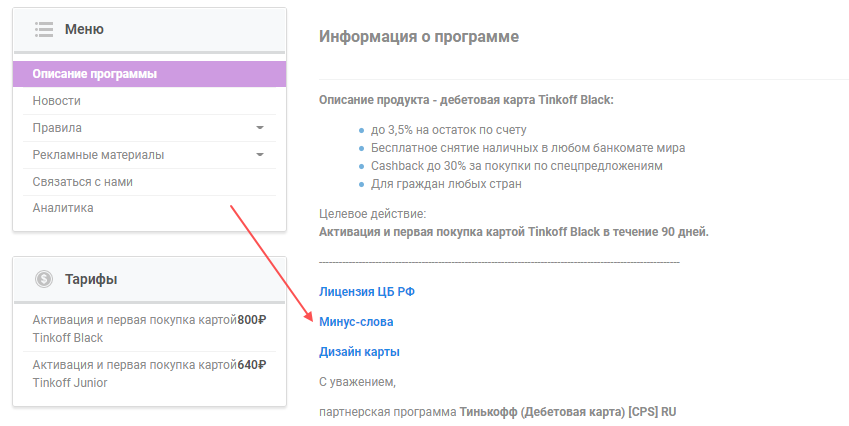
Task: Select the Описание программы menu item
Action: [95, 74]
